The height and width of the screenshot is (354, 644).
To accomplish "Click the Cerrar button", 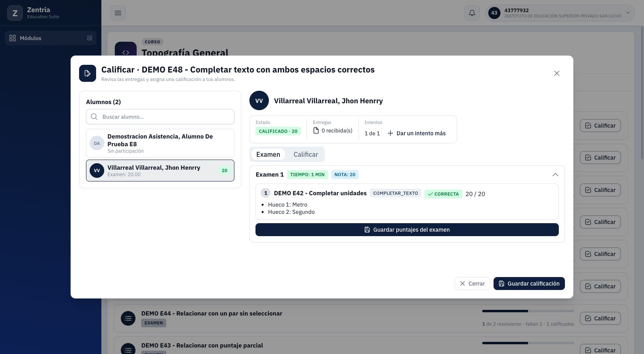I will tap(472, 284).
